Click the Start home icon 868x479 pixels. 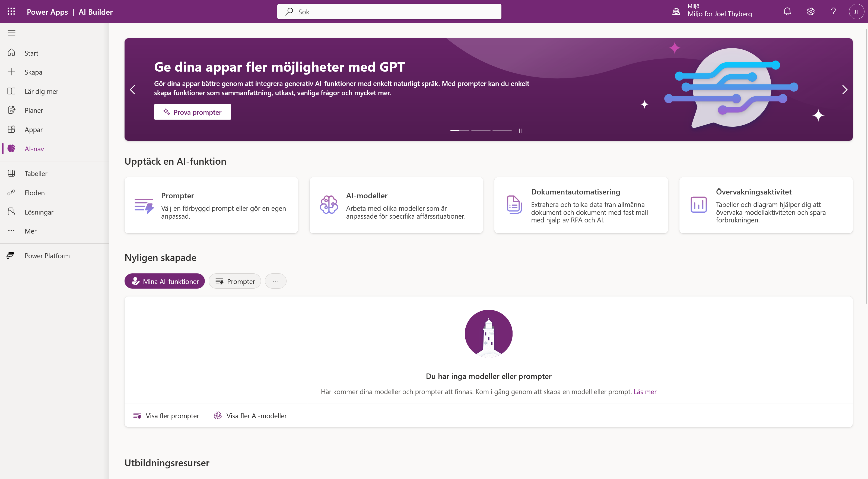click(11, 53)
